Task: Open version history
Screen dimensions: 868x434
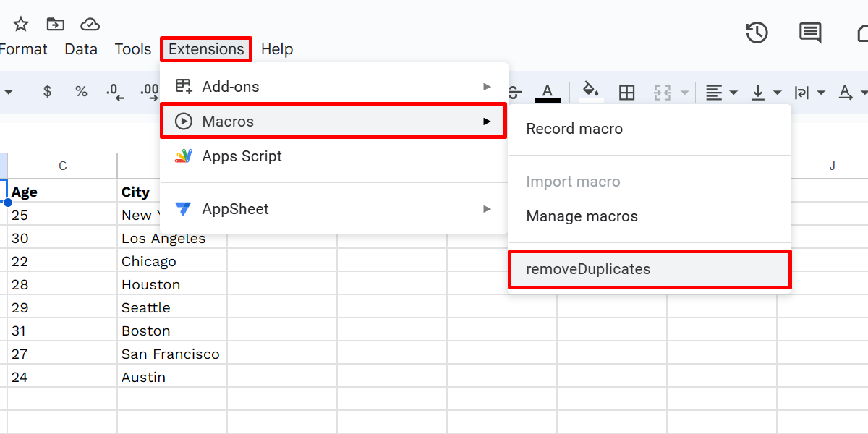Action: pos(757,33)
